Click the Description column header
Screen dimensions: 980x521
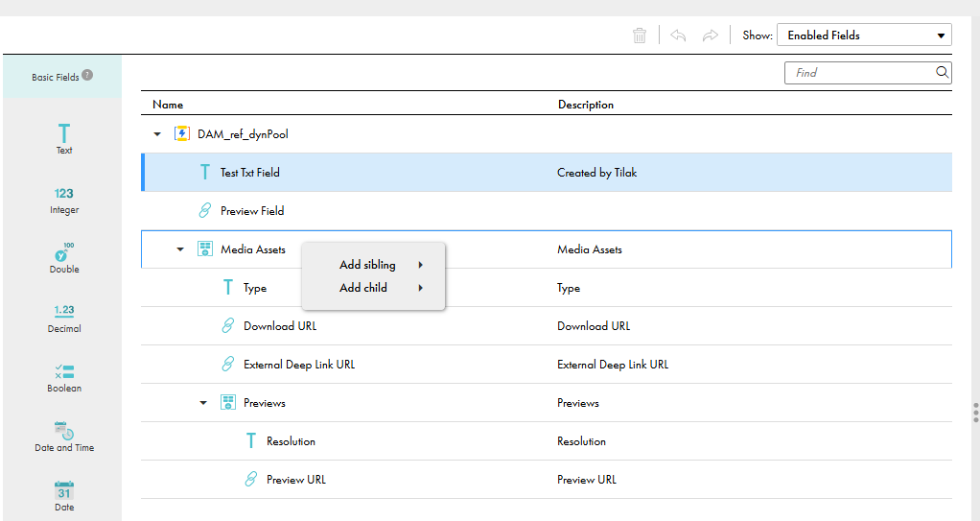[x=586, y=105]
